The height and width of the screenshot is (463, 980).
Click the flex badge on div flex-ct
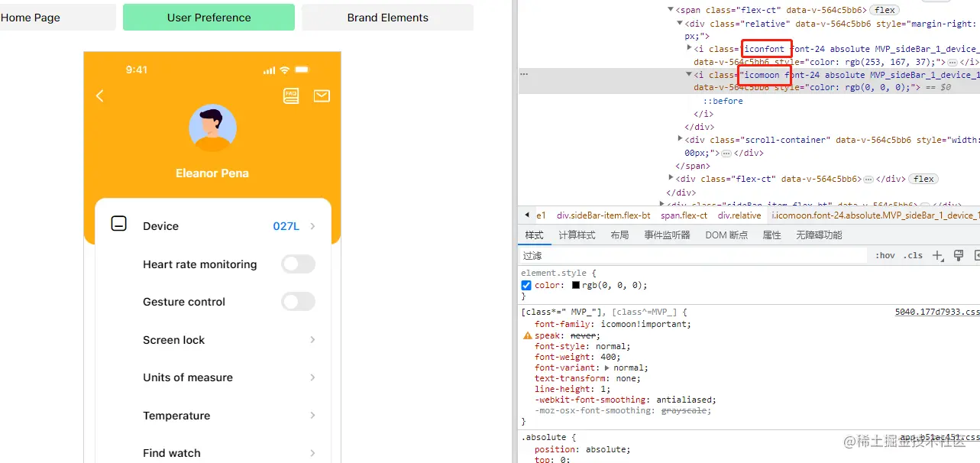pyautogui.click(x=924, y=179)
